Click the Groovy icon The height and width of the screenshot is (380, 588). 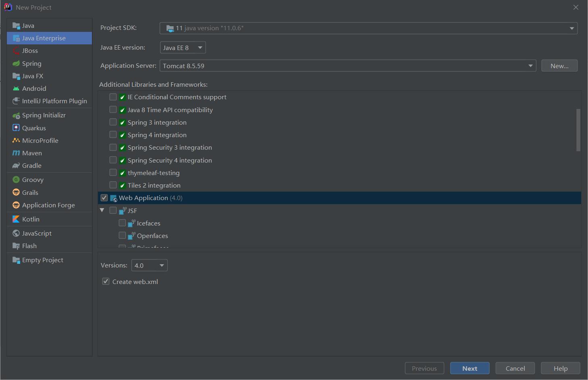[x=16, y=180]
